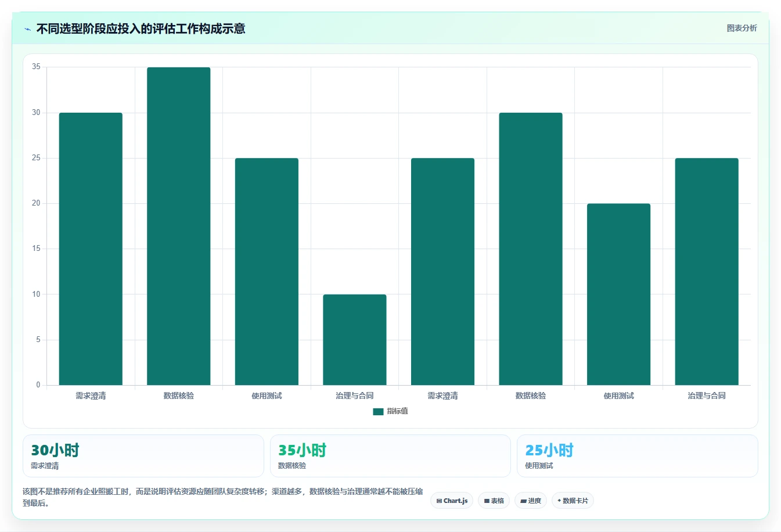Viewport: 781px width, 532px height.
Task: Click the chart title 不同选型阶段应投入的评估工作构成示意
Action: click(141, 28)
